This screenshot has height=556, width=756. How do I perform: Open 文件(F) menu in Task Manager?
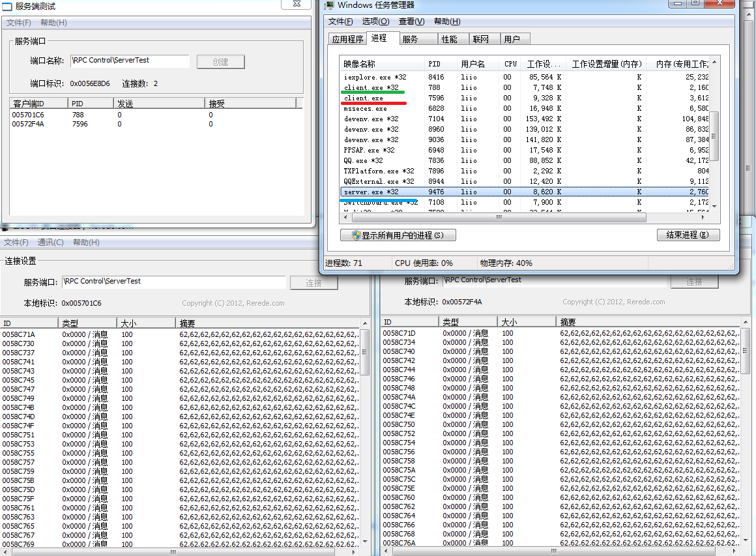pos(340,22)
